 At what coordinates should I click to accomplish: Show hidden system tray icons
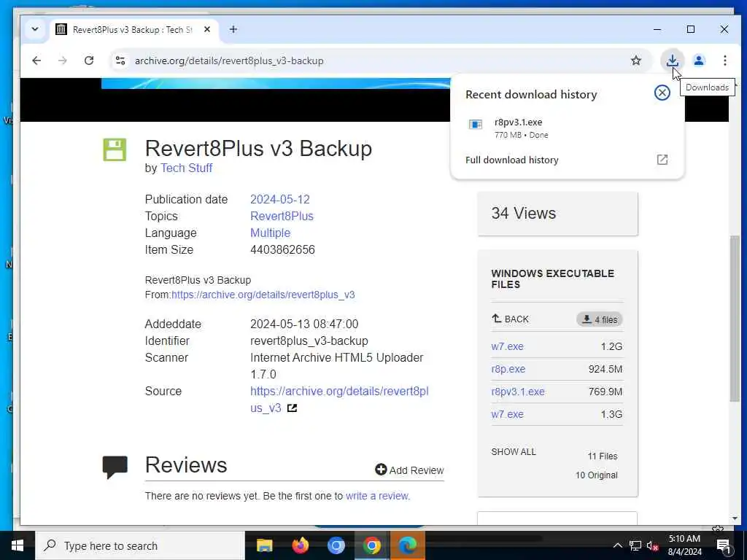tap(617, 545)
